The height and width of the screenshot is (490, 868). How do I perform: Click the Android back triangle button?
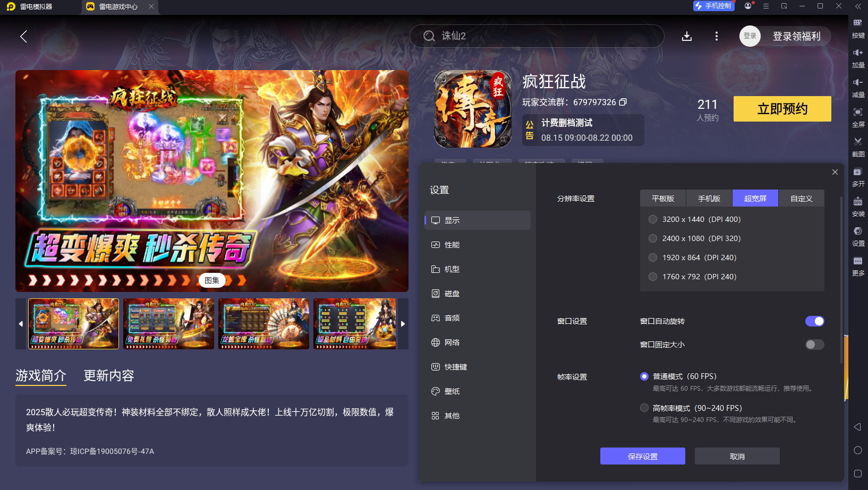click(857, 427)
